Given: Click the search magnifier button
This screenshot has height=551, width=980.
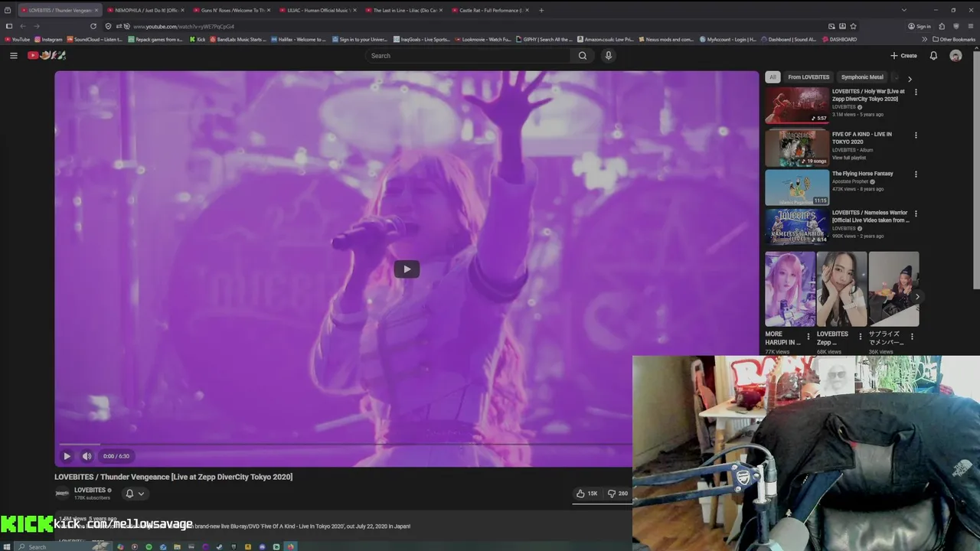Looking at the screenshot, I should coord(583,55).
